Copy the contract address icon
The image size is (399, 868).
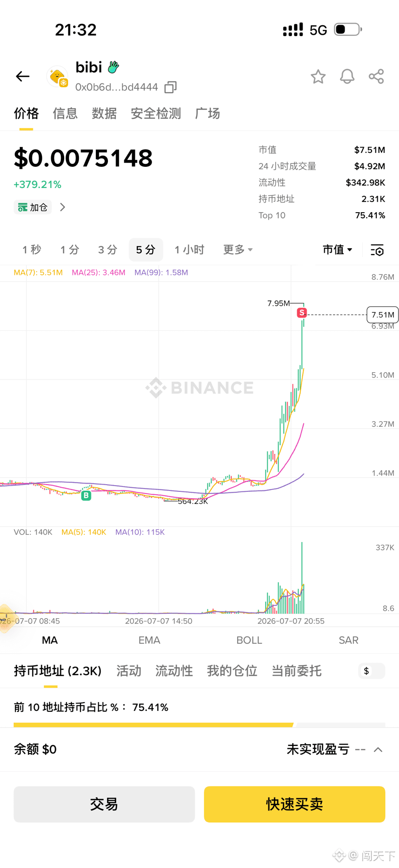171,87
